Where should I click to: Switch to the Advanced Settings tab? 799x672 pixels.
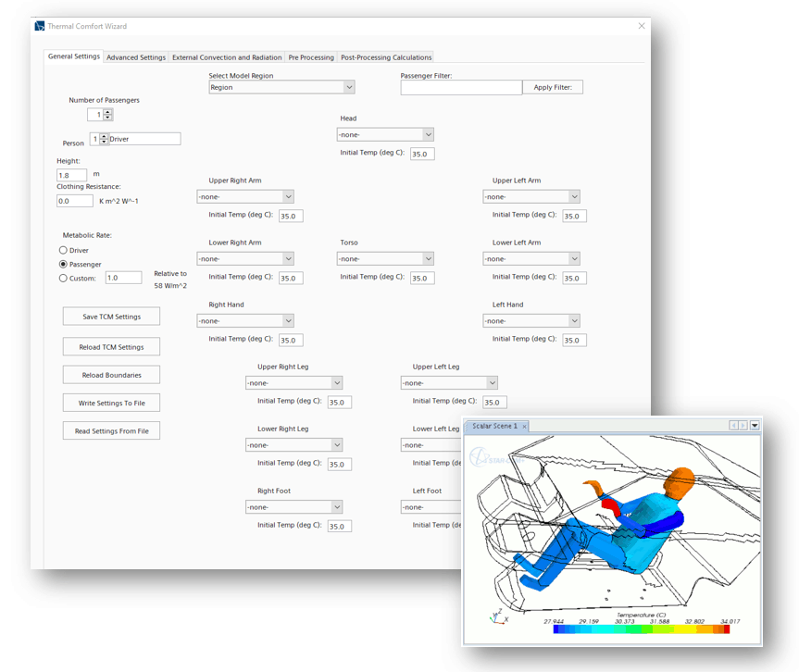point(136,57)
